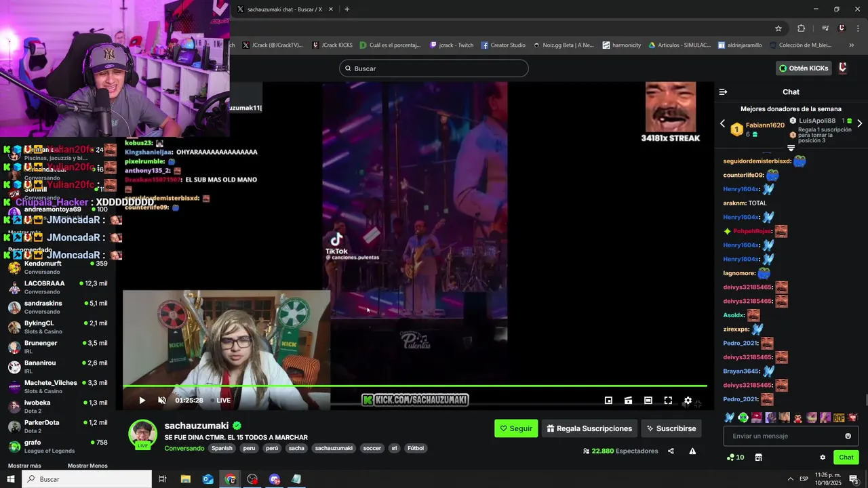Open File Explorer from taskbar
Image resolution: width=868 pixels, height=488 pixels.
click(x=186, y=479)
